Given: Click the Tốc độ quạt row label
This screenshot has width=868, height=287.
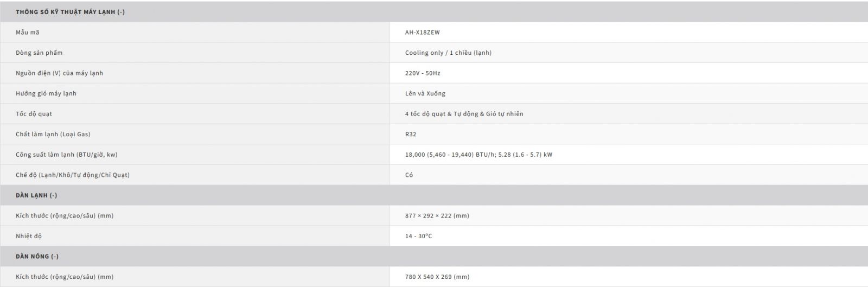Looking at the screenshot, I should [34, 114].
